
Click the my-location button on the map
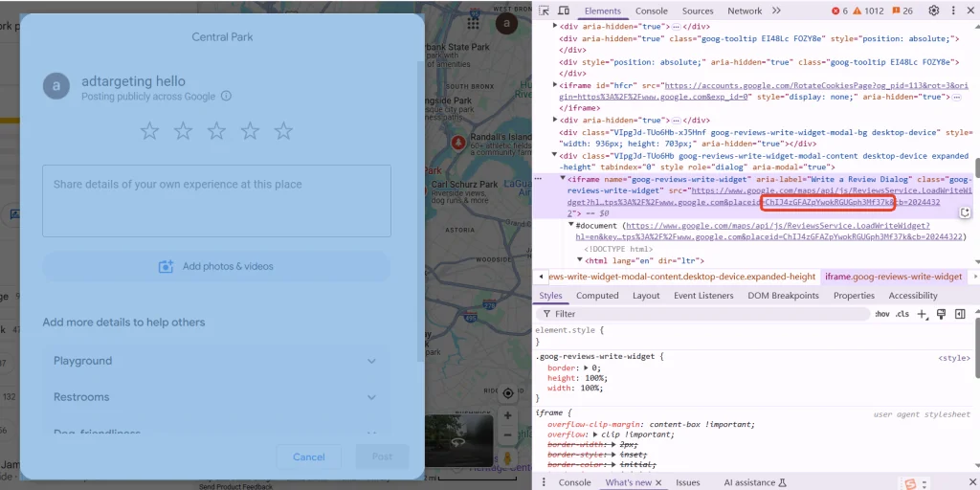(x=508, y=393)
